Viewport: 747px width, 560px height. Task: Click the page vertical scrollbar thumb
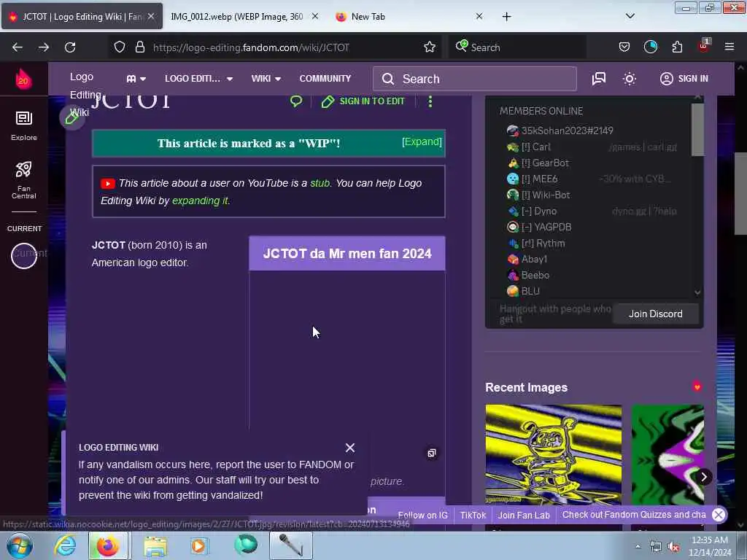[740, 192]
